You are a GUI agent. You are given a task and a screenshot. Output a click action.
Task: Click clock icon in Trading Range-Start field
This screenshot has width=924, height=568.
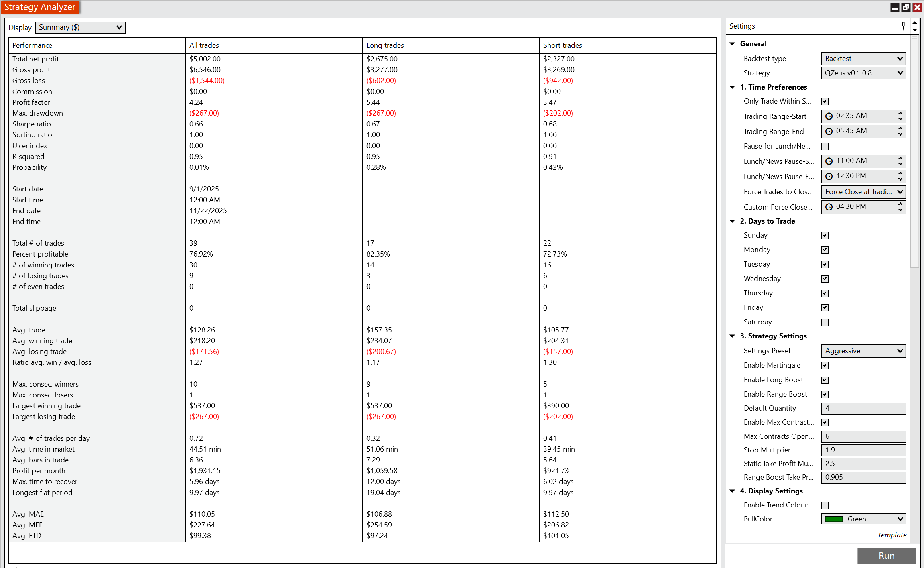(x=829, y=116)
